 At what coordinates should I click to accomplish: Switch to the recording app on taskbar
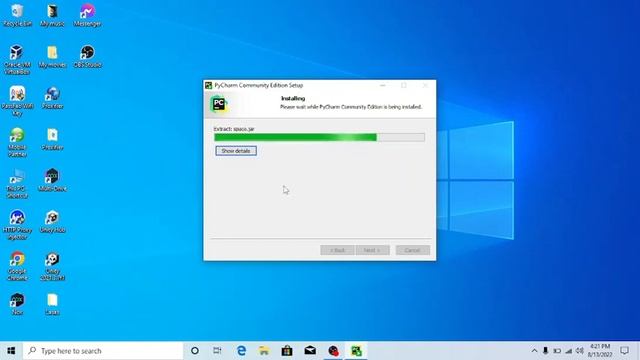click(x=333, y=351)
